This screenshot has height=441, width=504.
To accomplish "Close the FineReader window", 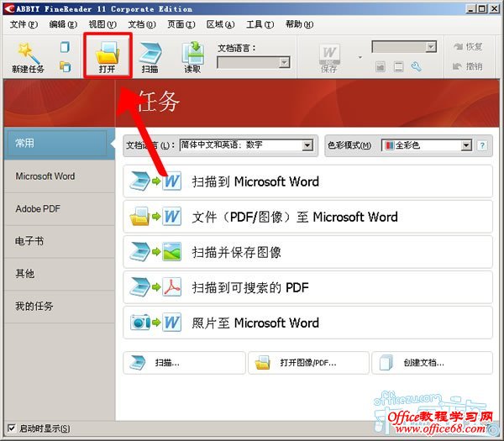I will pyautogui.click(x=494, y=8).
